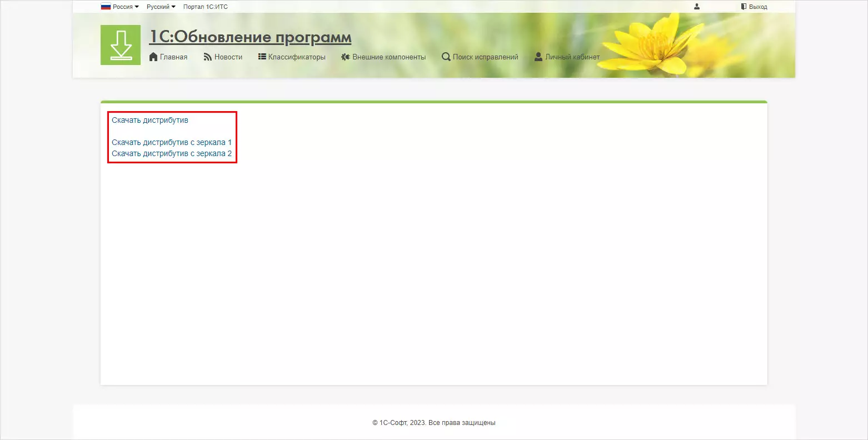
Task: Click the person icon beside Личный кабинет
Action: (x=538, y=57)
